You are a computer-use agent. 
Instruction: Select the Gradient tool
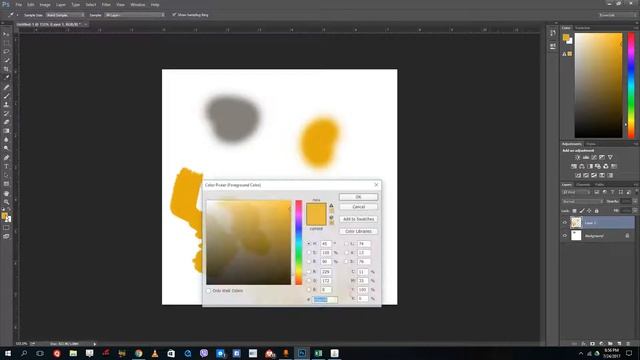pyautogui.click(x=6, y=131)
